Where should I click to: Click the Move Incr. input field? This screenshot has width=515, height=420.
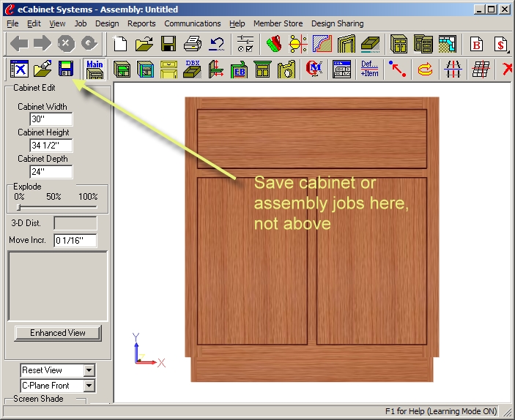point(75,241)
